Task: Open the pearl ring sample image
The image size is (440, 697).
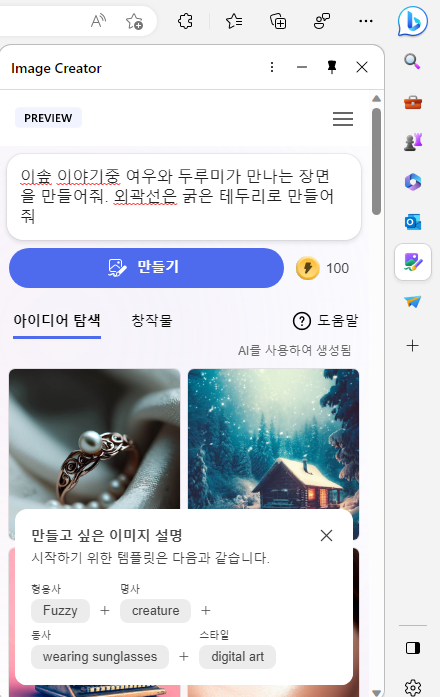Action: 94,439
